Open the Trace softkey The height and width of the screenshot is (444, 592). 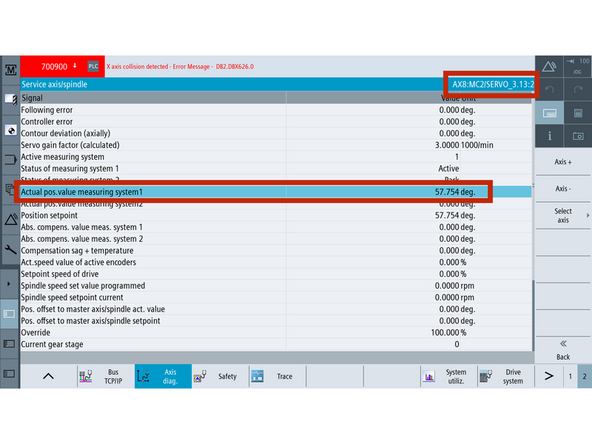[x=278, y=376]
